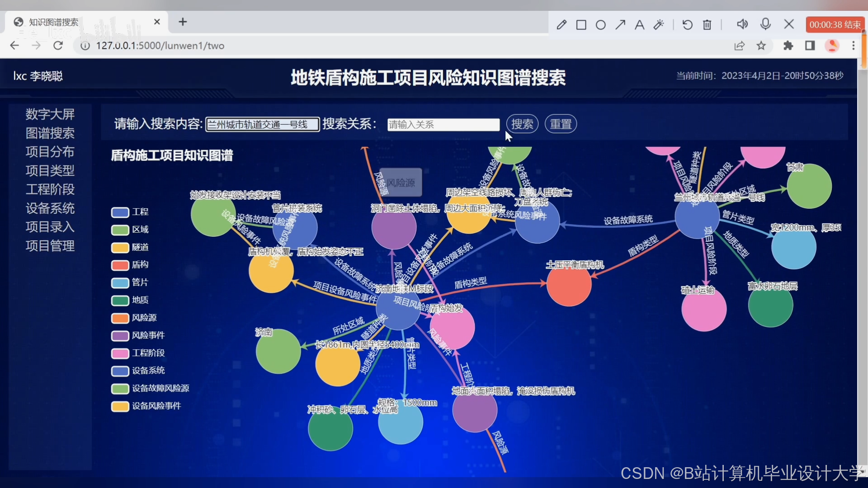
Task: Open the 项目分布 sidebar menu item
Action: [x=50, y=152]
